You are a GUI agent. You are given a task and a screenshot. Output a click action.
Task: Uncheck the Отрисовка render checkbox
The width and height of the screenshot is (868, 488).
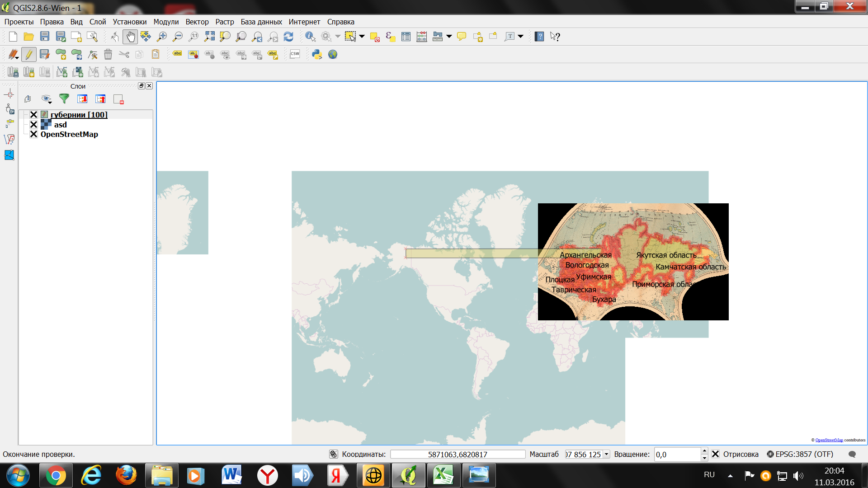[x=716, y=454]
